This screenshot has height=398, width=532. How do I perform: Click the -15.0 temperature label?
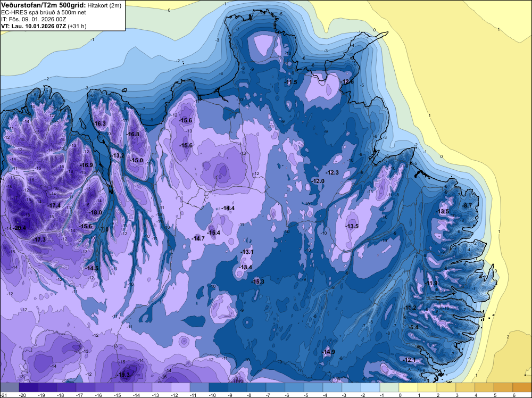[x=136, y=160]
